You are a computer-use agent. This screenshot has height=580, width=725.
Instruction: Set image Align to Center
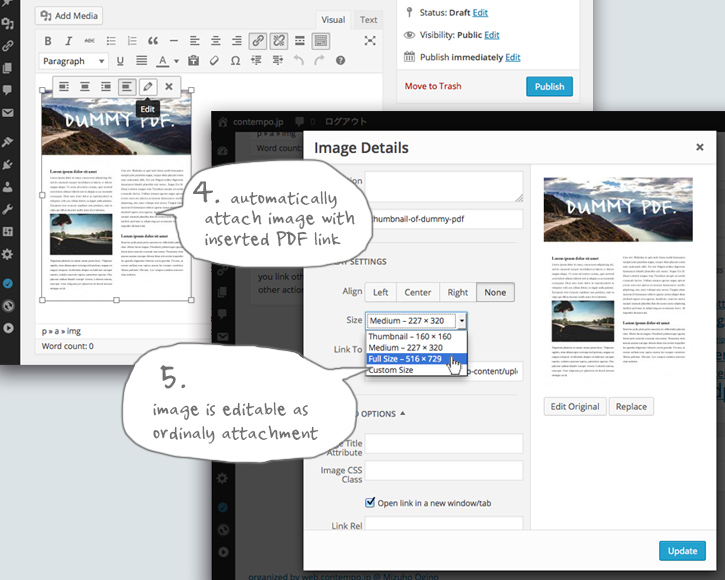pyautogui.click(x=418, y=292)
